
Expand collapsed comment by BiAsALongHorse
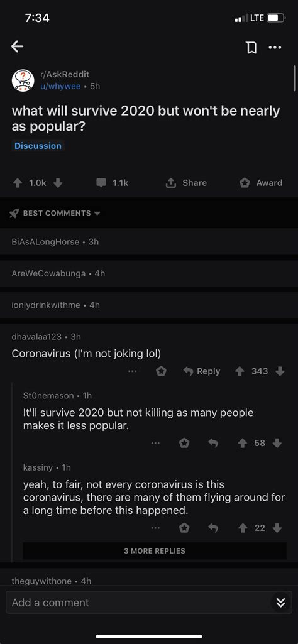click(149, 242)
